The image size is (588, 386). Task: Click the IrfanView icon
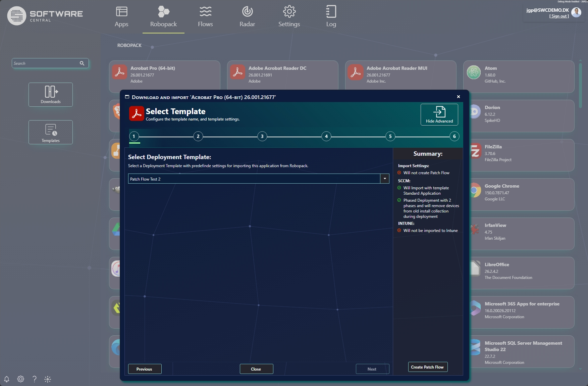point(474,230)
